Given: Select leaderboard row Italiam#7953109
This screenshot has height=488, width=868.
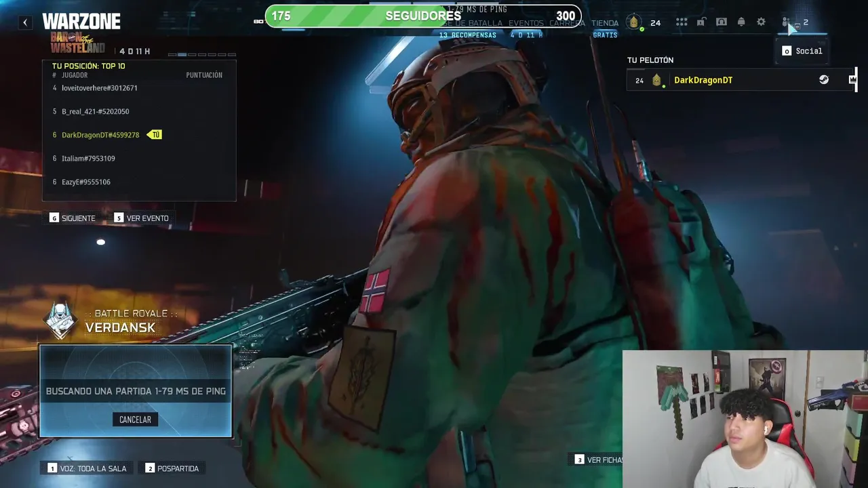Looking at the screenshot, I should pyautogui.click(x=139, y=159).
